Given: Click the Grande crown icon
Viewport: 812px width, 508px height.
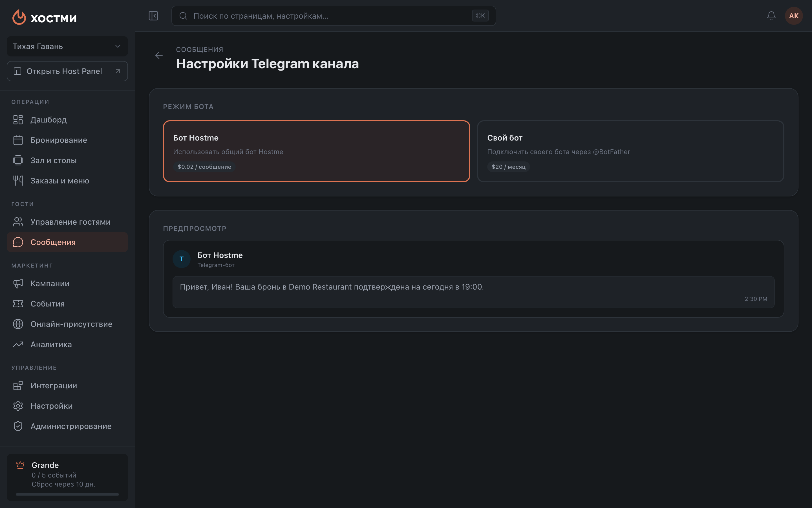Looking at the screenshot, I should click(21, 465).
